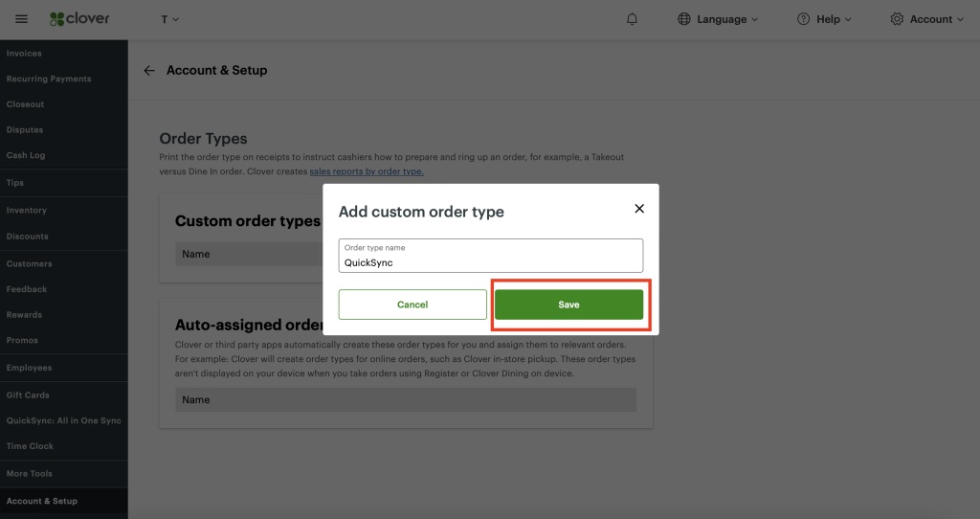Expand the Account dropdown chevron
This screenshot has width=980, height=519.
click(960, 19)
